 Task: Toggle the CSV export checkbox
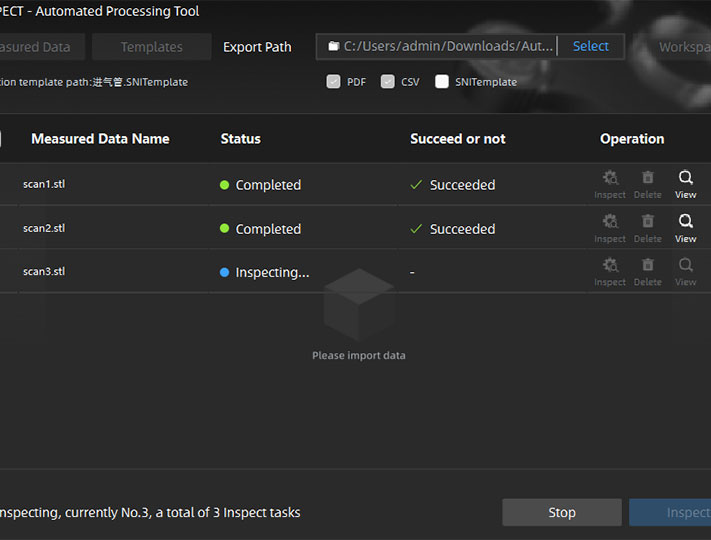coord(388,82)
